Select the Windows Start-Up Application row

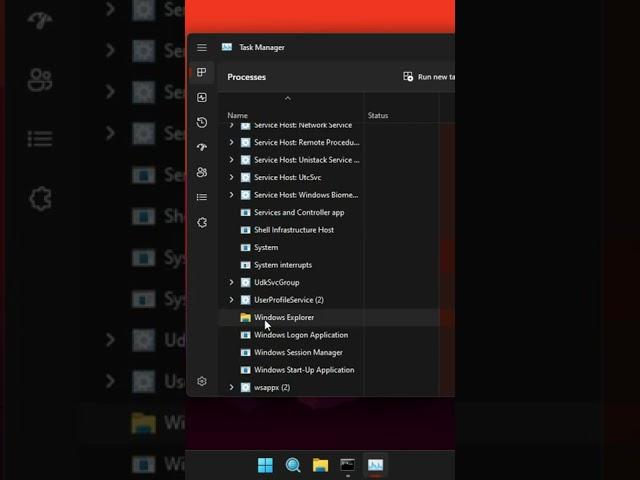(329, 370)
